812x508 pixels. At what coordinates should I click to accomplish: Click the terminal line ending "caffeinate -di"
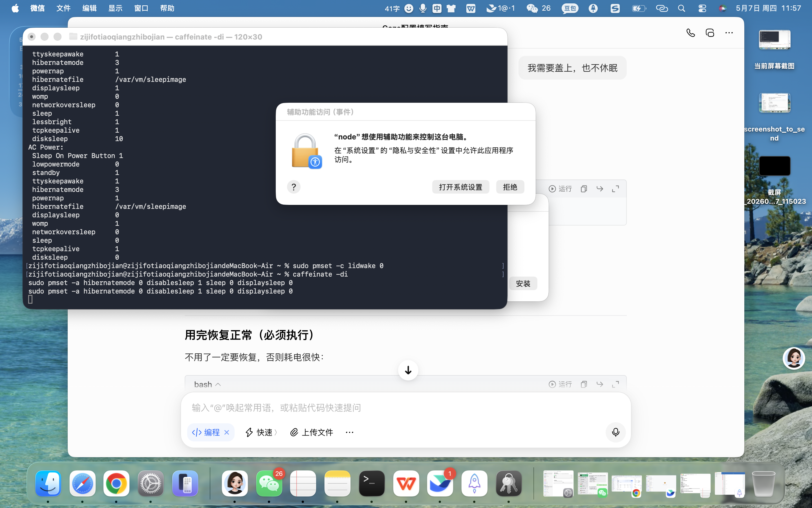pyautogui.click(x=188, y=274)
